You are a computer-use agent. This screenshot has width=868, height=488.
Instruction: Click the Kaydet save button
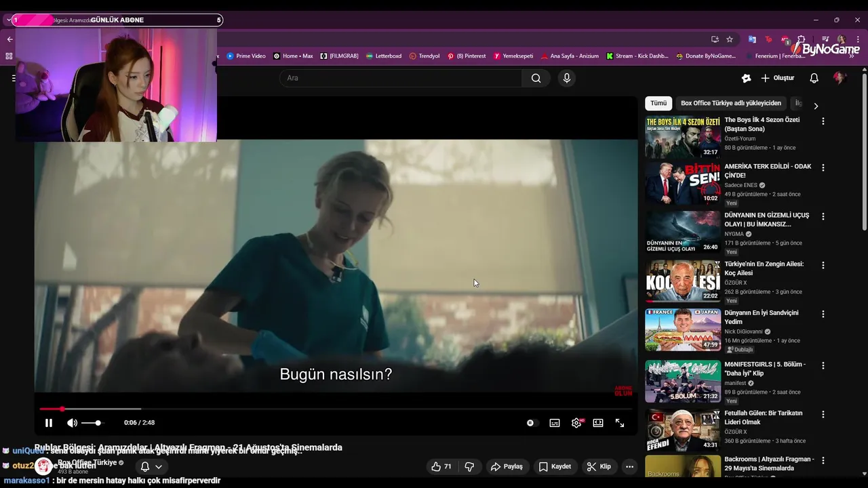tap(555, 466)
